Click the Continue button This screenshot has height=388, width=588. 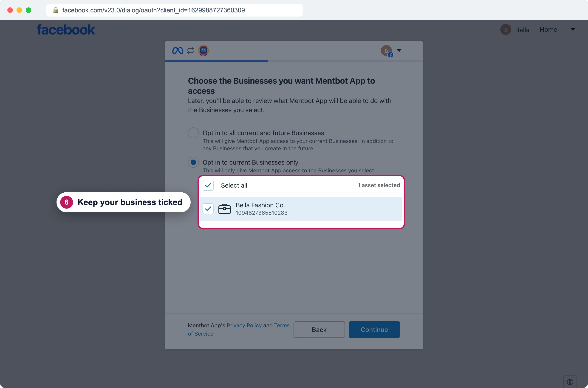pyautogui.click(x=374, y=330)
